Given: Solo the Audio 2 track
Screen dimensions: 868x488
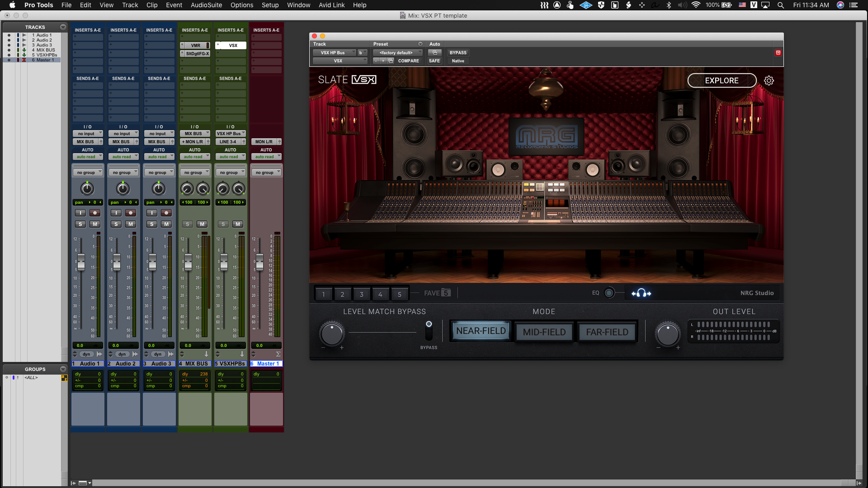Looking at the screenshot, I should [x=116, y=224].
